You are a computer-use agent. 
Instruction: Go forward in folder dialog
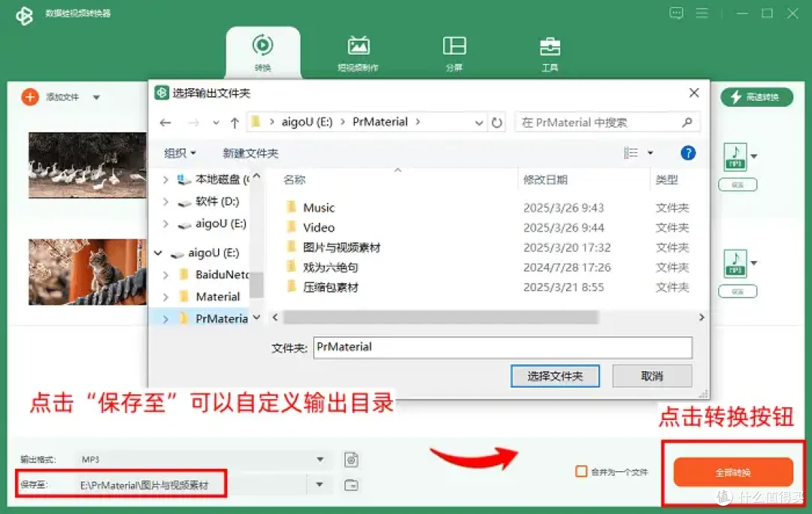[194, 123]
